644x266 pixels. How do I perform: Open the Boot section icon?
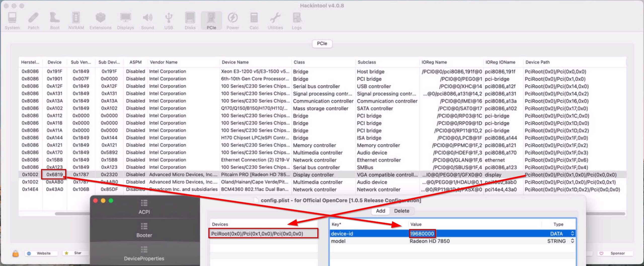[x=55, y=21]
